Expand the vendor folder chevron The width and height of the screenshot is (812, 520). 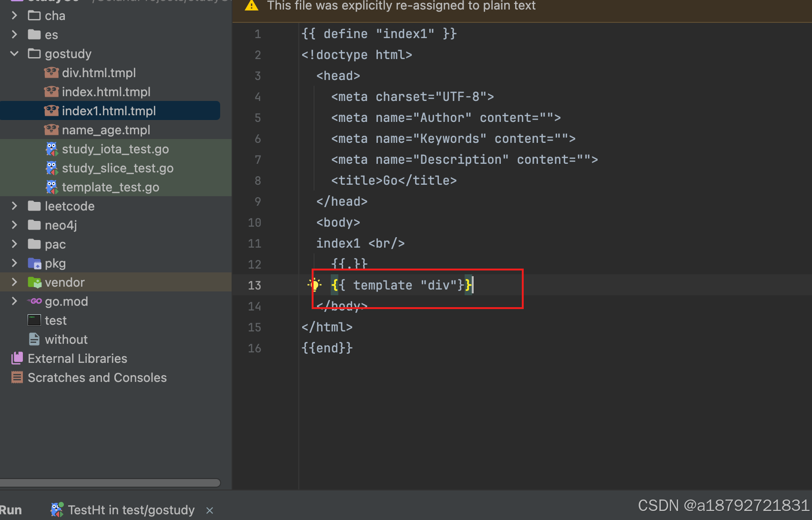pyautogui.click(x=14, y=282)
